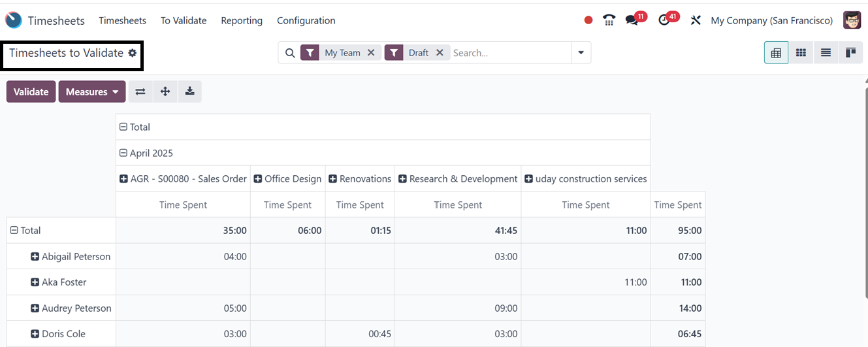868x347 pixels.
Task: Click into the Search input field
Action: pos(509,53)
